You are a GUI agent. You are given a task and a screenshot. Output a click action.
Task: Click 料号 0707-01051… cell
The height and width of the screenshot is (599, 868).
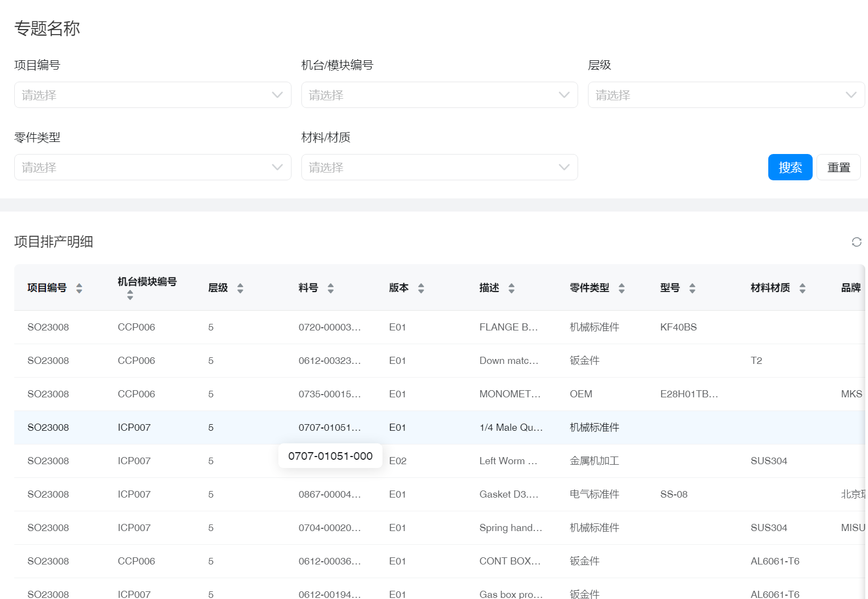coord(330,427)
